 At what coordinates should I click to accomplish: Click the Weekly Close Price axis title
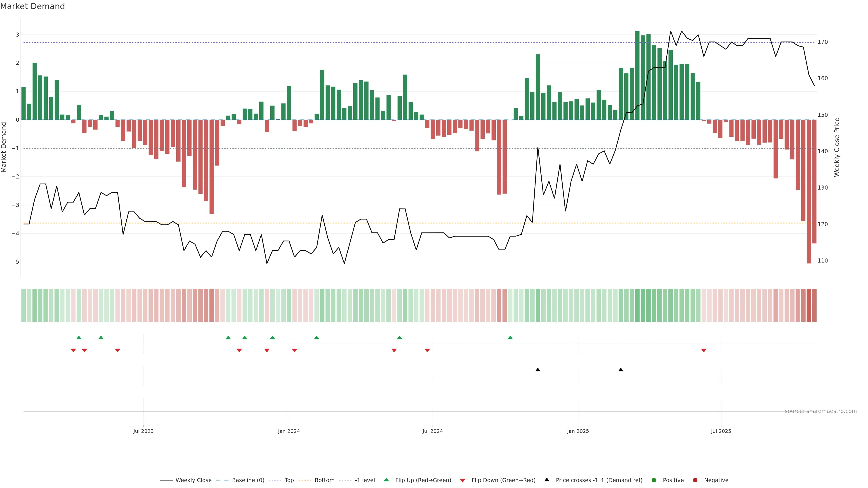pos(837,147)
